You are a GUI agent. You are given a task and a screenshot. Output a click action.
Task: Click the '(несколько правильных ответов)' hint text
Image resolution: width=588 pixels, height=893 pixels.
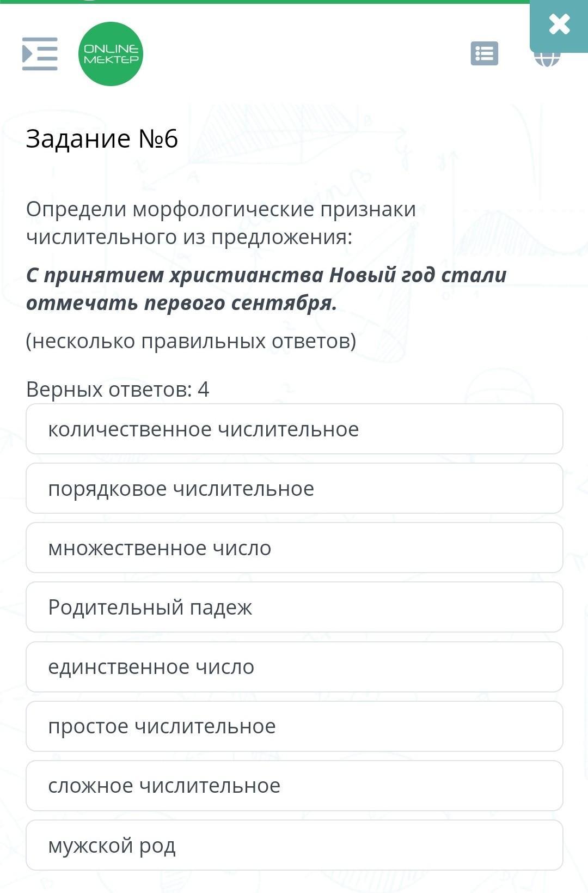click(191, 341)
